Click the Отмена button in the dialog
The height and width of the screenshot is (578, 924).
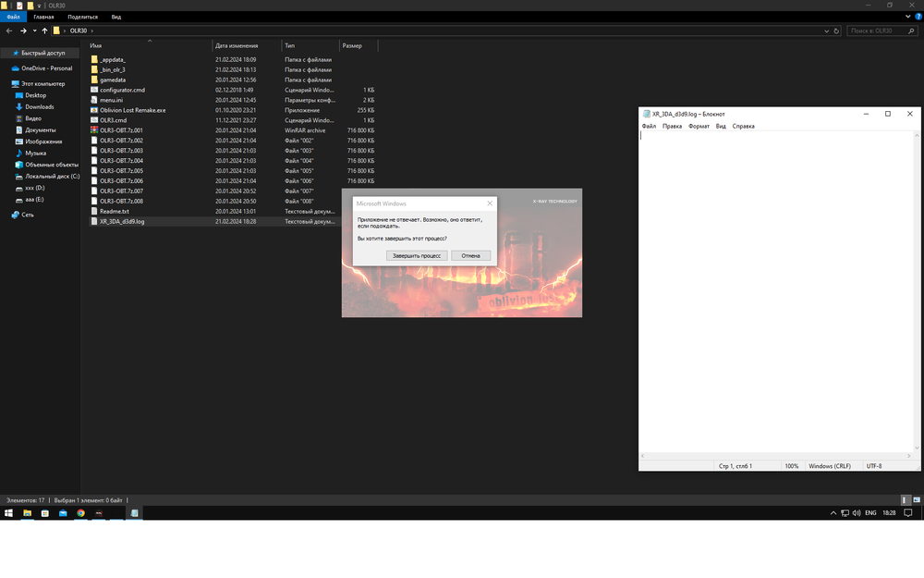coord(470,255)
